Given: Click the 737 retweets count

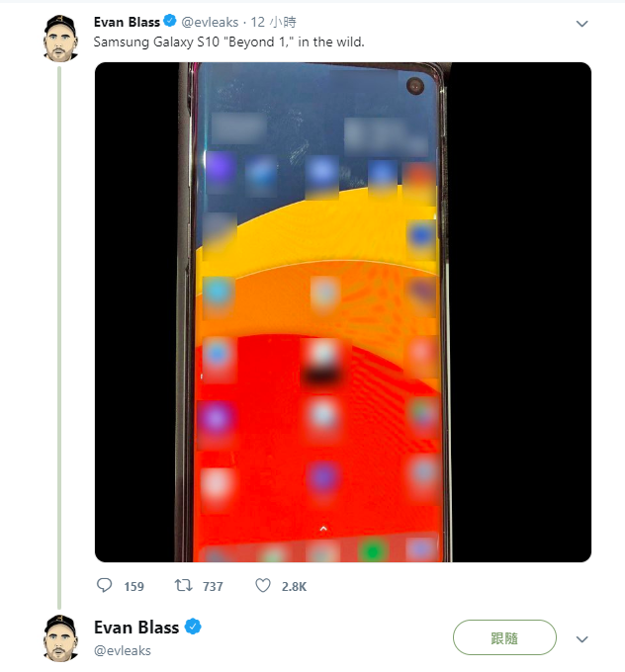Looking at the screenshot, I should (213, 587).
